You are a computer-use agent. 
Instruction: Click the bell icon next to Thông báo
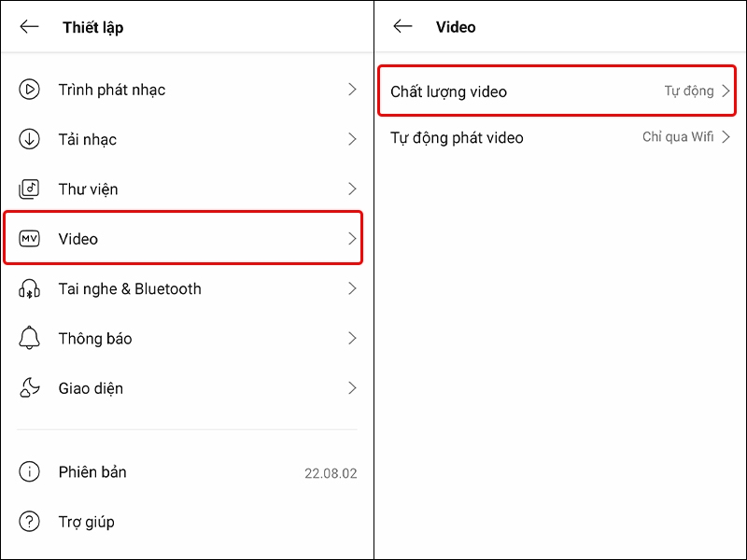(x=29, y=338)
